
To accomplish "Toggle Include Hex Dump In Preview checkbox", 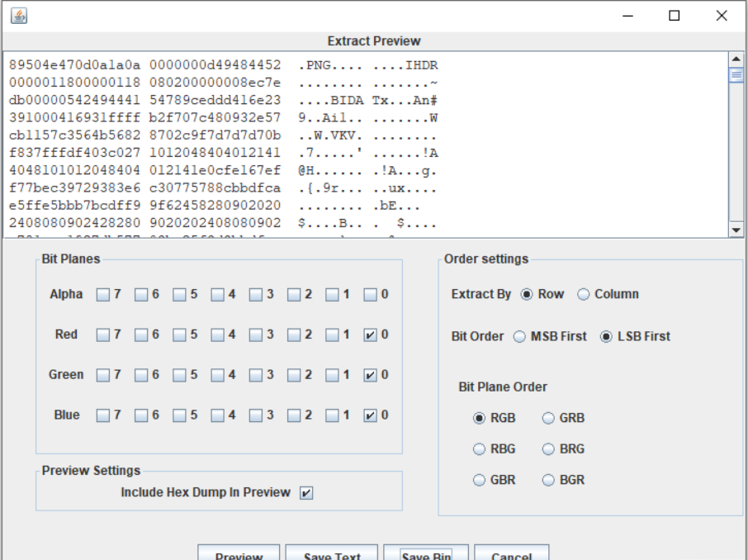I will coord(306,493).
